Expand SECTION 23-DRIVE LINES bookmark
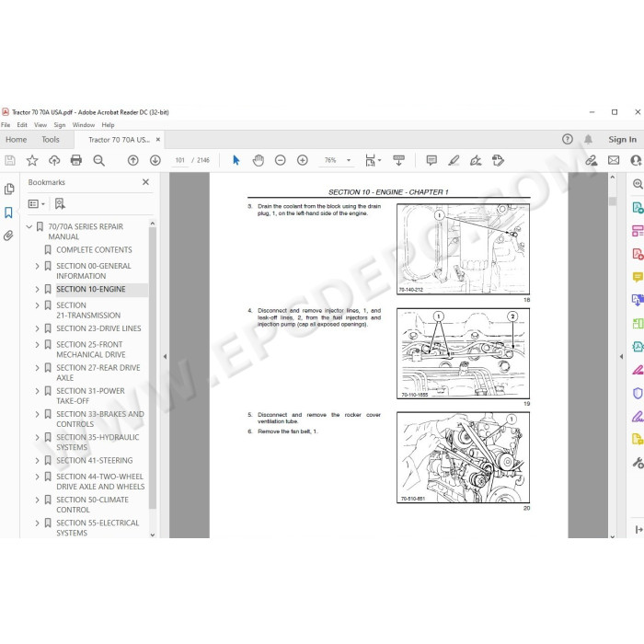Image resolution: width=644 pixels, height=644 pixels. (37, 328)
